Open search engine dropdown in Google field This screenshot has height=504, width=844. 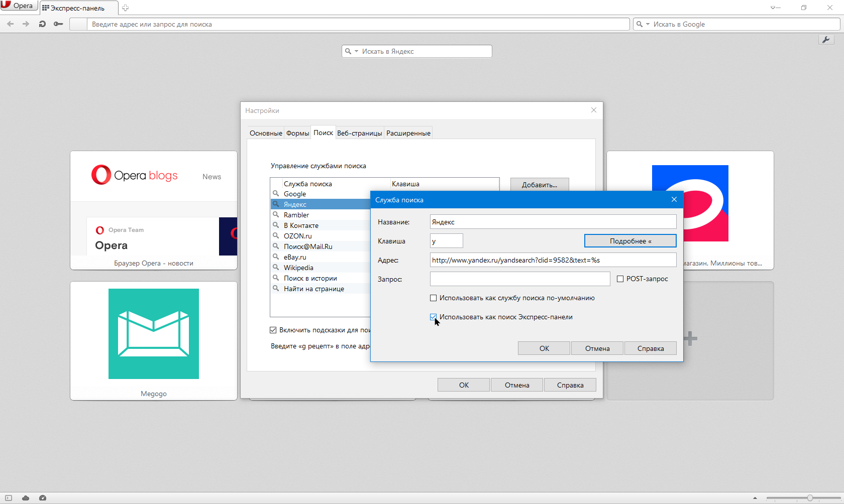point(648,24)
